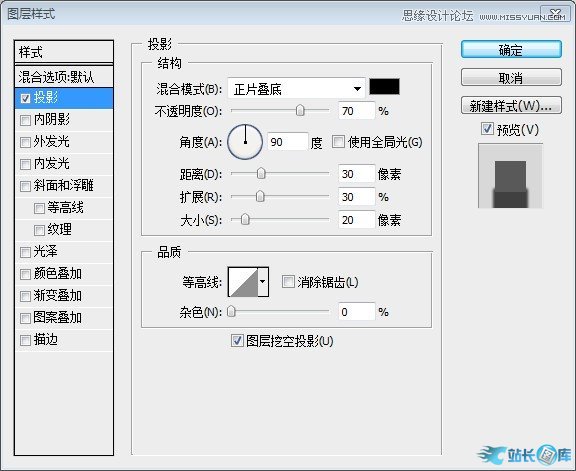Viewport: 576px width, 471px height.
Task: Click the 扩展 spread slider handle
Action: point(260,196)
